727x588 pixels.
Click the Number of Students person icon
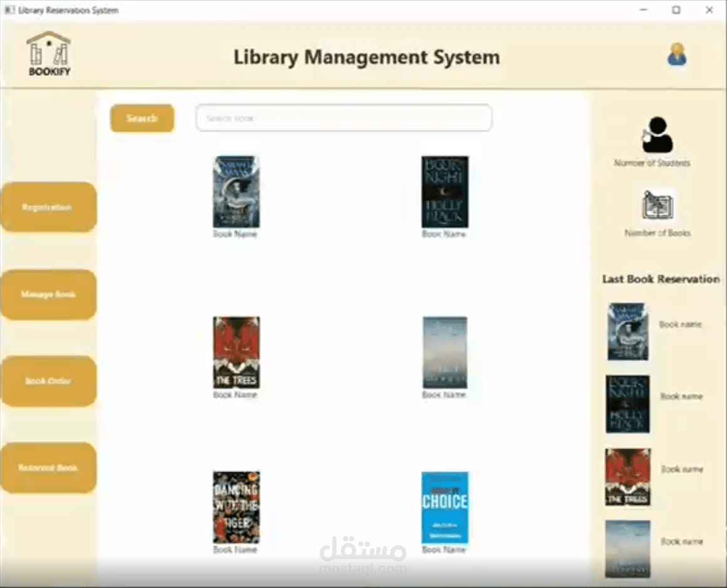tap(657, 135)
